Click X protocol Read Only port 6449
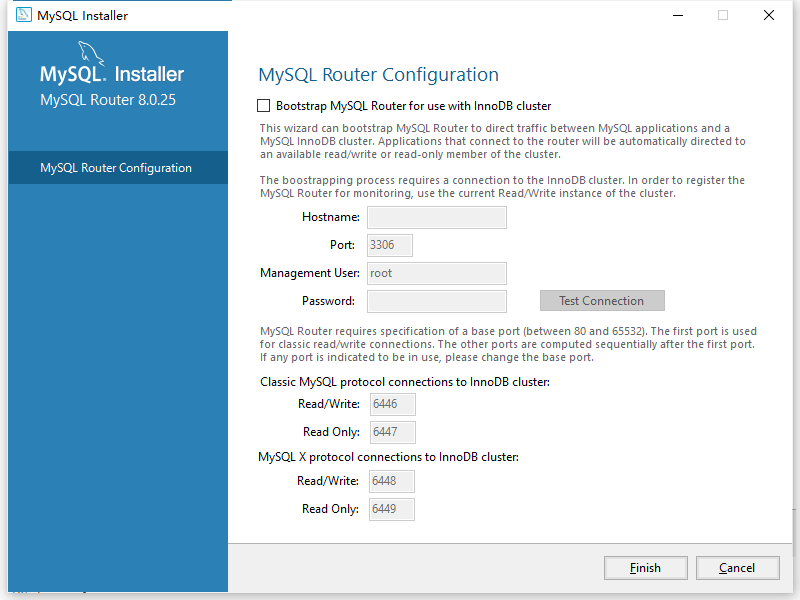 point(391,509)
